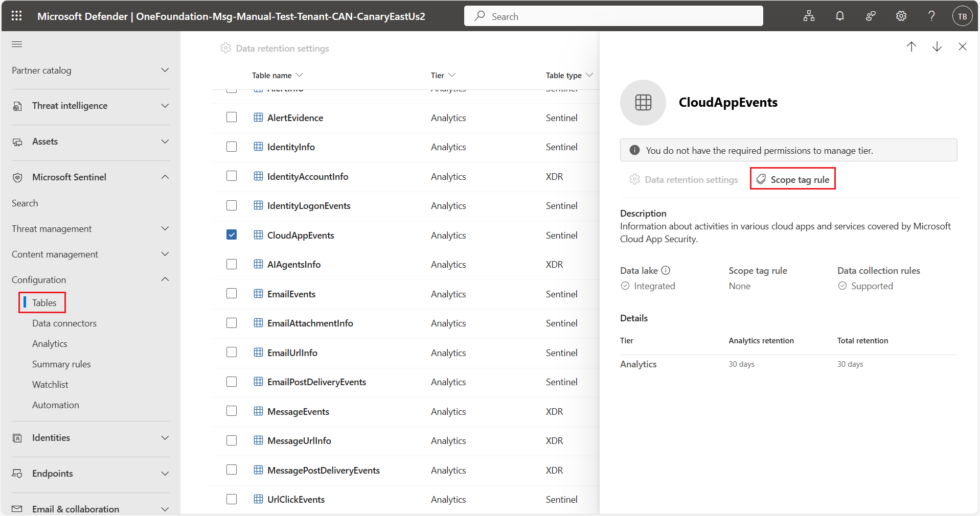The width and height of the screenshot is (980, 516).
Task: Check the IdentityInfo row checkbox
Action: coord(232,147)
